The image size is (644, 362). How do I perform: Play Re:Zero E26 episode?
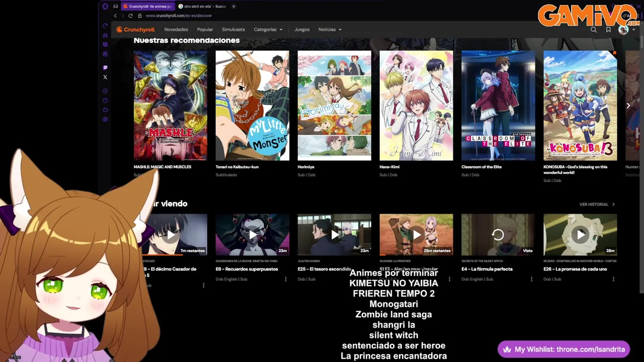[x=580, y=235]
